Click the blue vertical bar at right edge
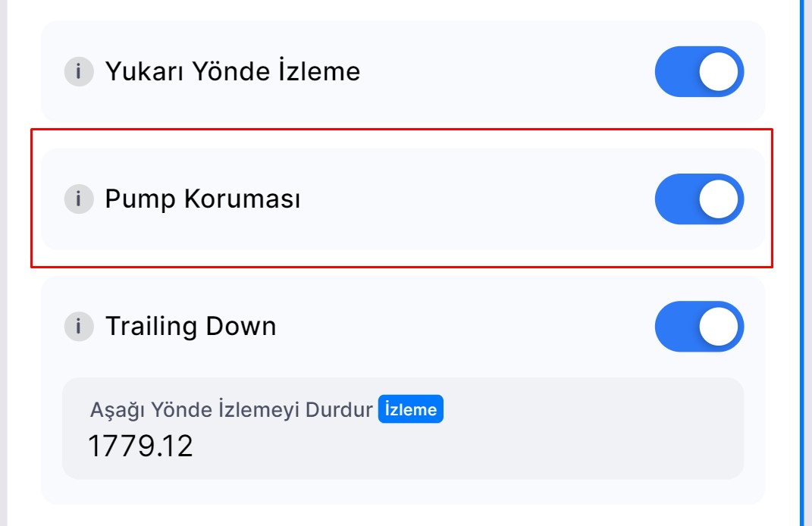 click(801, 262)
